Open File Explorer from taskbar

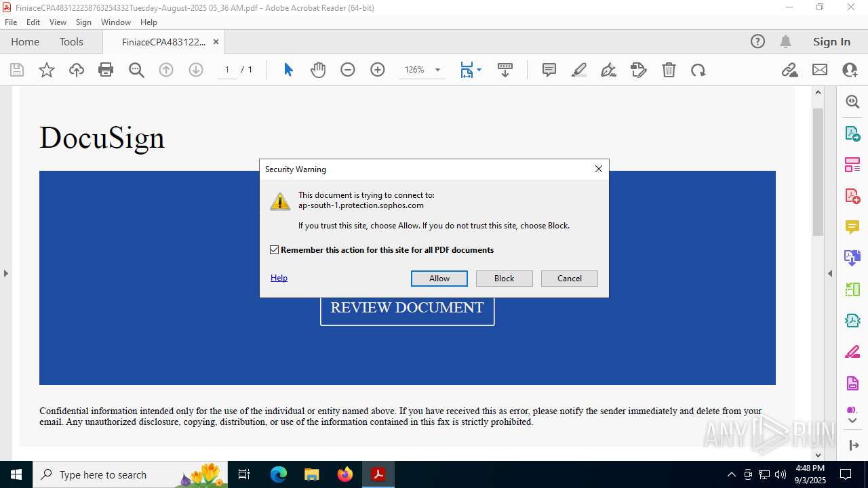[312, 474]
